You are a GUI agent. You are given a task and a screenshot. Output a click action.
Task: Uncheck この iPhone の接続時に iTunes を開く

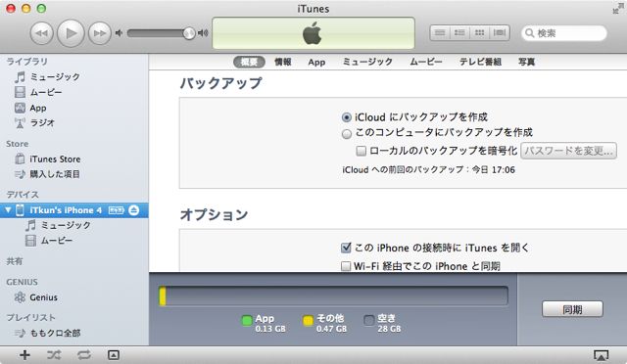point(346,248)
